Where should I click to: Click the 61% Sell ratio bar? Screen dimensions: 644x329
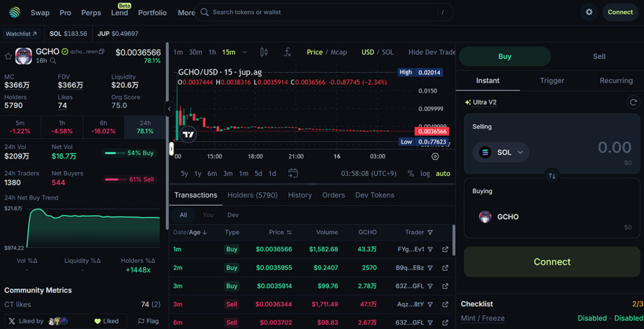pos(130,179)
